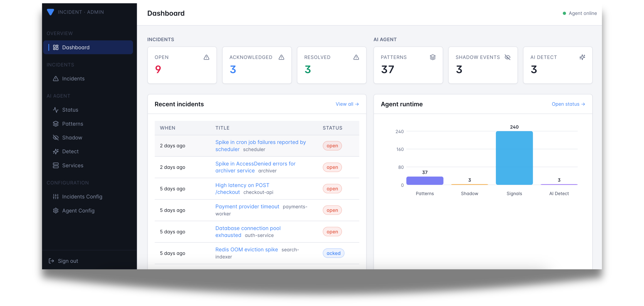Open the Redis OOM eviction spike incident

point(246,249)
